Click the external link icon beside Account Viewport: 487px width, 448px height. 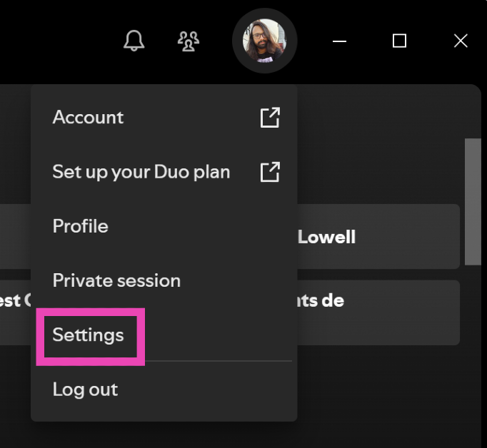point(270,118)
